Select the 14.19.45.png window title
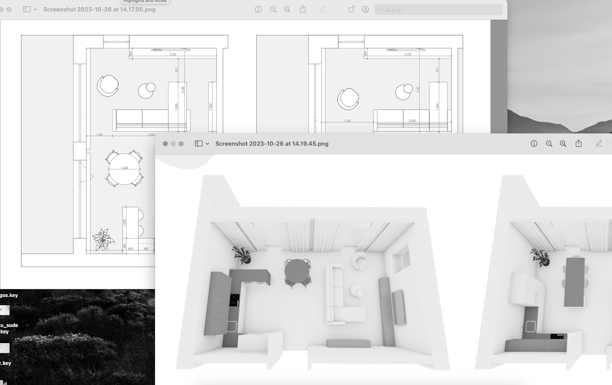Viewport: 612px width, 385px height. (272, 144)
